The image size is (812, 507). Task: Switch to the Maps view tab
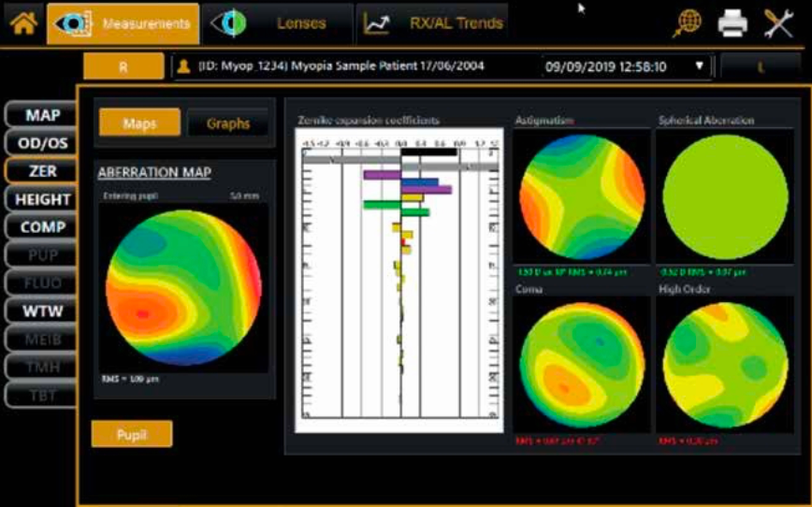click(x=139, y=123)
